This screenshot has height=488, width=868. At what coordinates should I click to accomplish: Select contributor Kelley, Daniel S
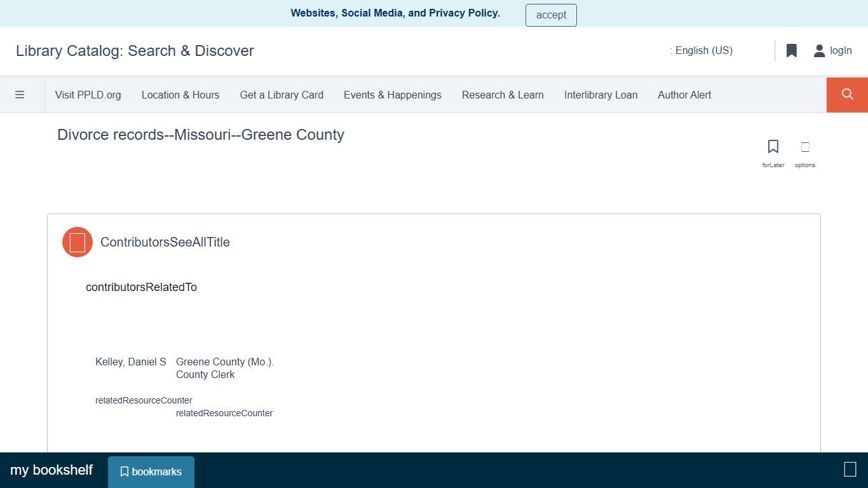[130, 362]
